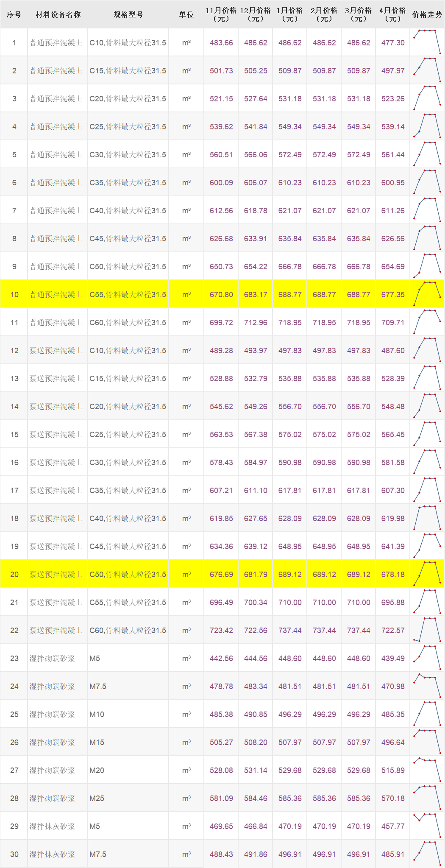The width and height of the screenshot is (445, 868).
Task: Open the trend sparkline in row 15
Action: click(427, 434)
